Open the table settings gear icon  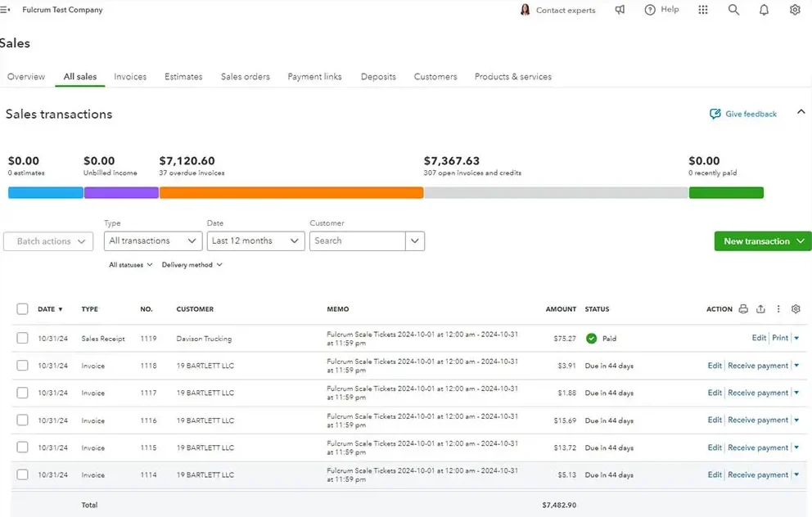[x=795, y=308]
